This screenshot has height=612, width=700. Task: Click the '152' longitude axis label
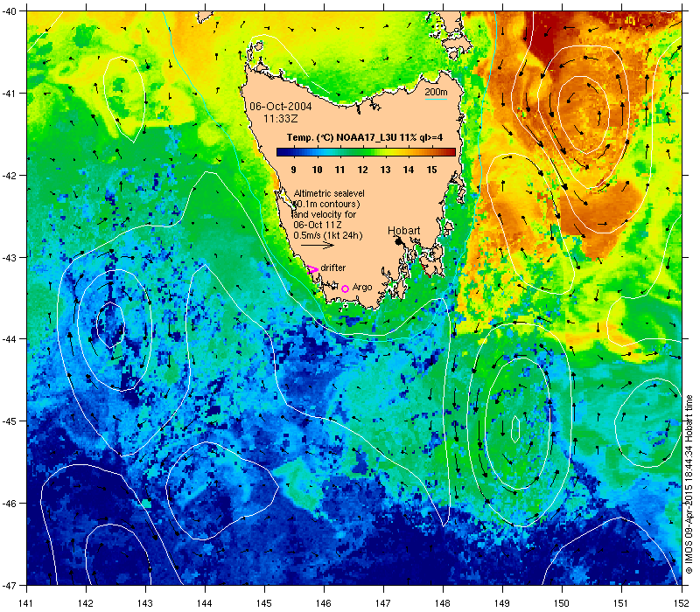point(682,603)
